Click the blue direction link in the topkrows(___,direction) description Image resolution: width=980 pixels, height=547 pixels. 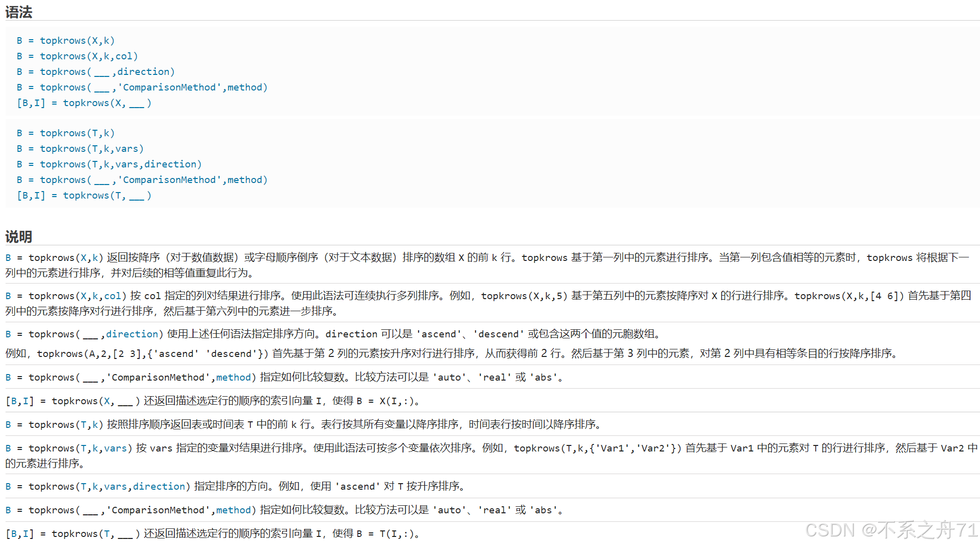tap(132, 334)
